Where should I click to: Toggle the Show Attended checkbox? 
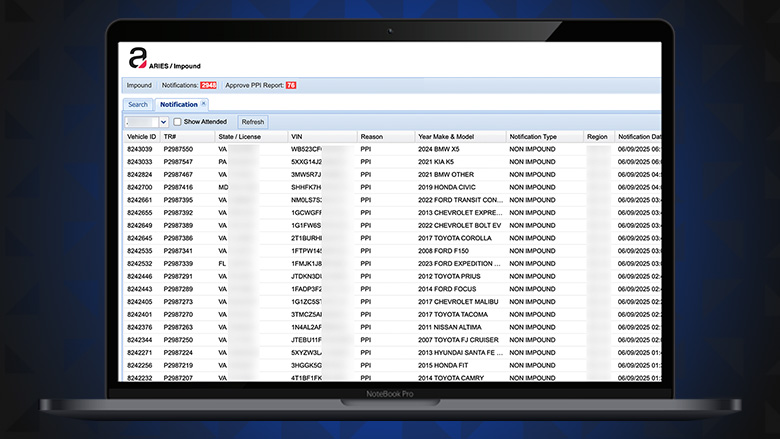pyautogui.click(x=177, y=121)
